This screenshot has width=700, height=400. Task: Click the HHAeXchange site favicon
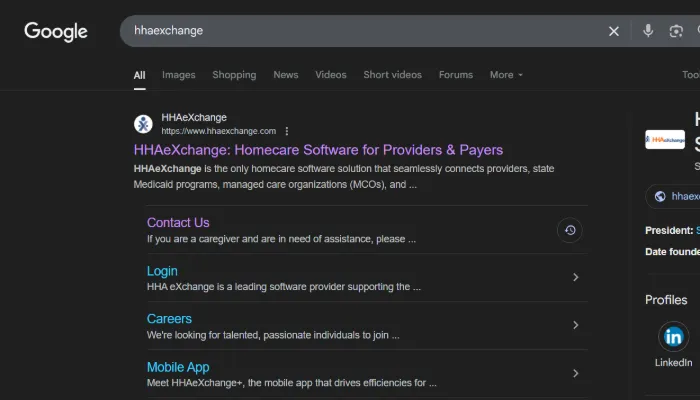(x=143, y=124)
